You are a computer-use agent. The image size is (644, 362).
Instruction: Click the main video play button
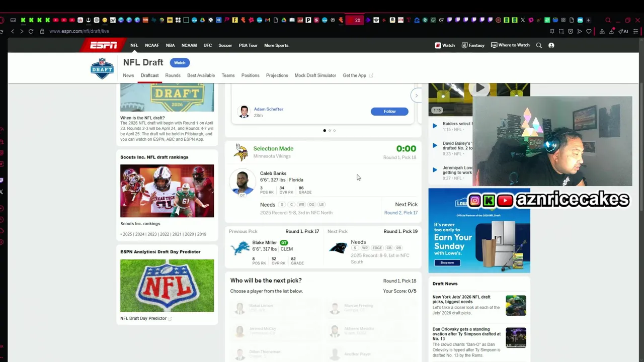tap(480, 88)
